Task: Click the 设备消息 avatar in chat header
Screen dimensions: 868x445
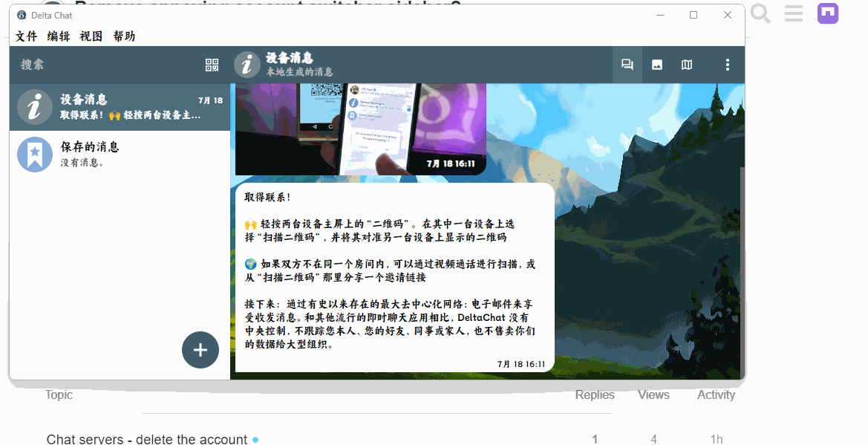Action: (247, 65)
